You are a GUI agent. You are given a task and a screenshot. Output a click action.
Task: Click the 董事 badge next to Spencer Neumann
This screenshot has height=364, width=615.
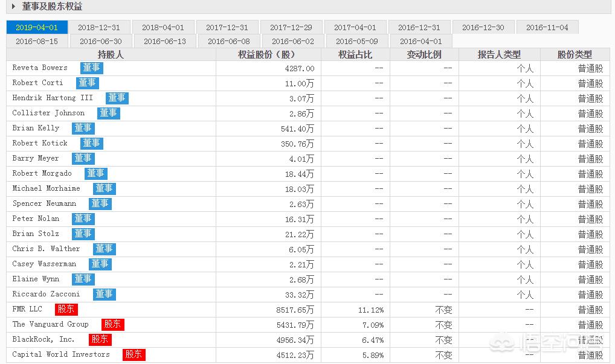pyautogui.click(x=100, y=203)
